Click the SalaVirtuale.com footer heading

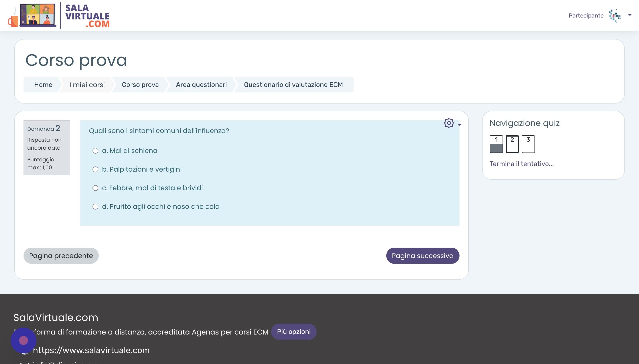point(56,318)
